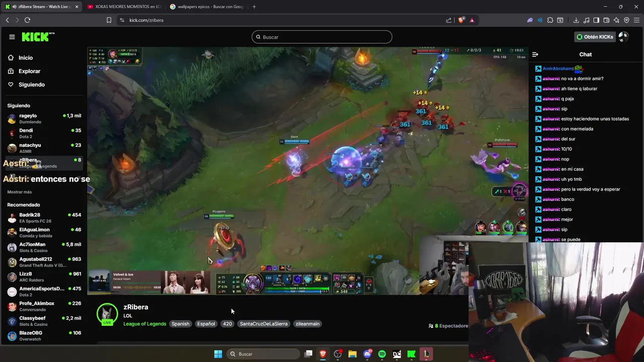
Task: Click the blue sound-wave extension icon
Action: (x=540, y=20)
